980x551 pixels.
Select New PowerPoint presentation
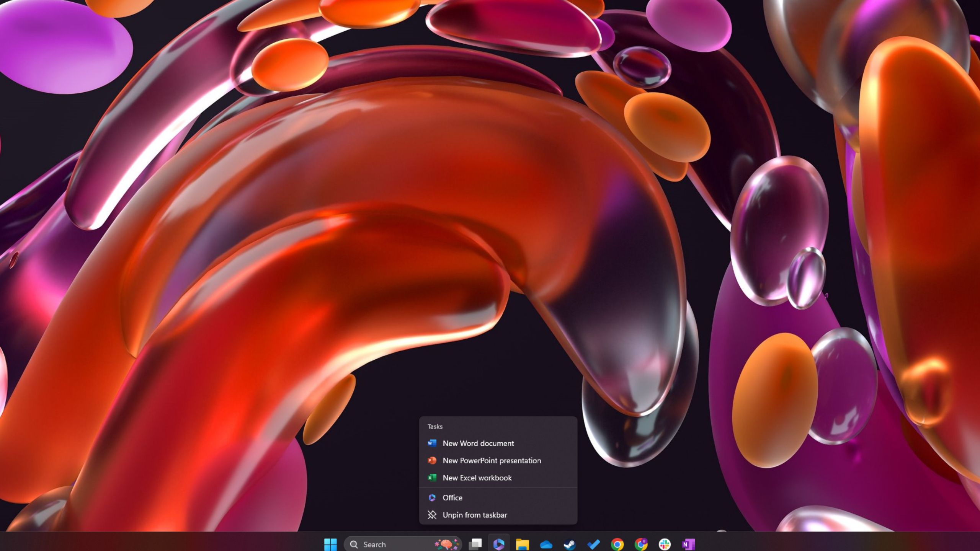click(492, 460)
